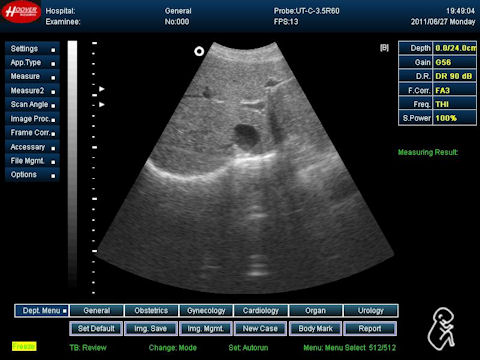Click the Gain G58 value field

tap(455, 62)
